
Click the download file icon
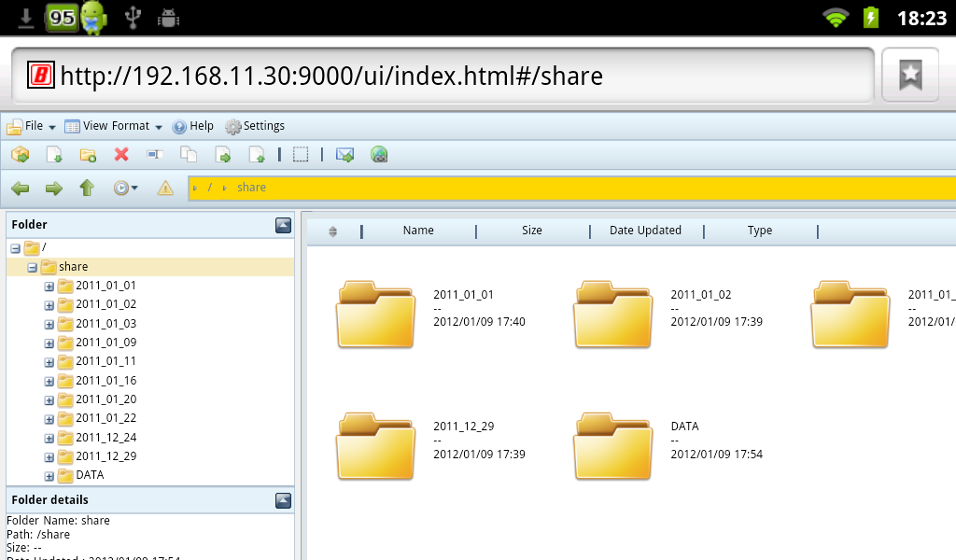click(x=54, y=155)
